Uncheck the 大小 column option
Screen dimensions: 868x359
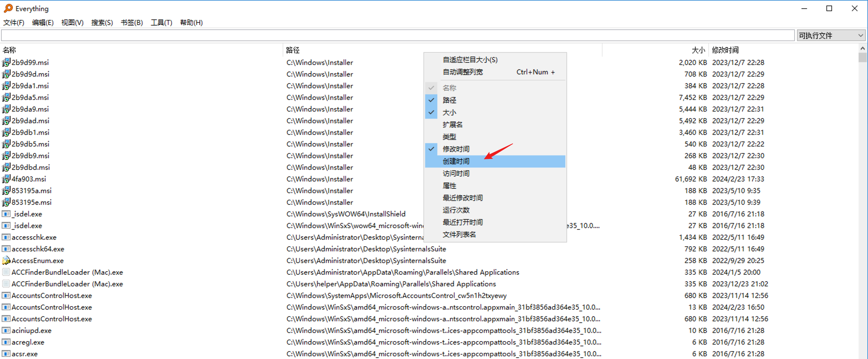pos(449,112)
